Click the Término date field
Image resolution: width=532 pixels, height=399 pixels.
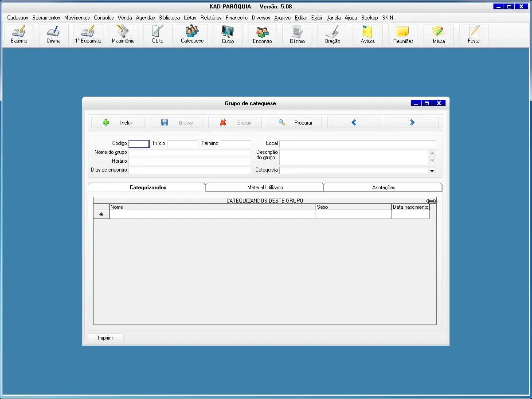[x=236, y=144]
